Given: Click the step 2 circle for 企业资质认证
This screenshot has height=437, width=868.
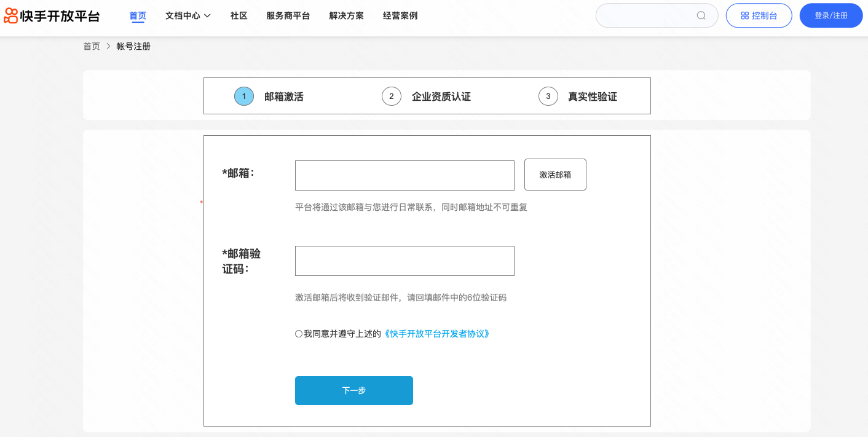Looking at the screenshot, I should 392,96.
